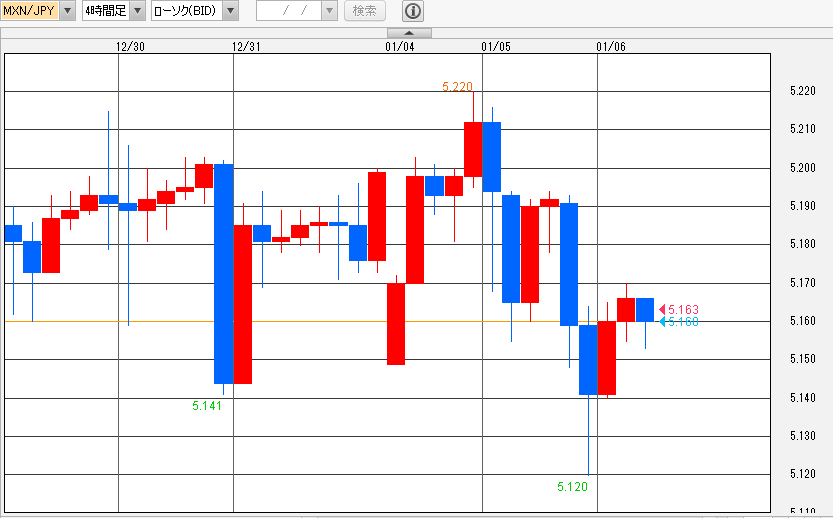
Task: Click the 12/30 date axis label
Action: pos(130,47)
